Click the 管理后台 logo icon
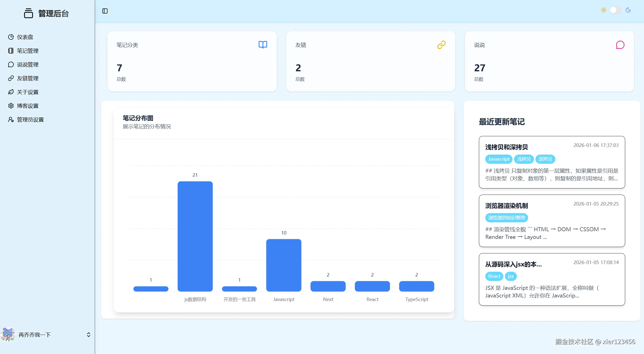Image resolution: width=644 pixels, height=354 pixels. (x=29, y=13)
